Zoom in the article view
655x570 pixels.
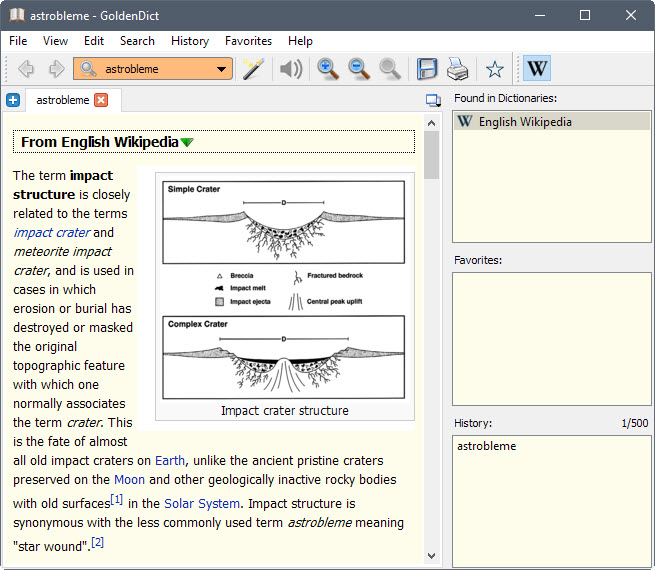click(328, 69)
